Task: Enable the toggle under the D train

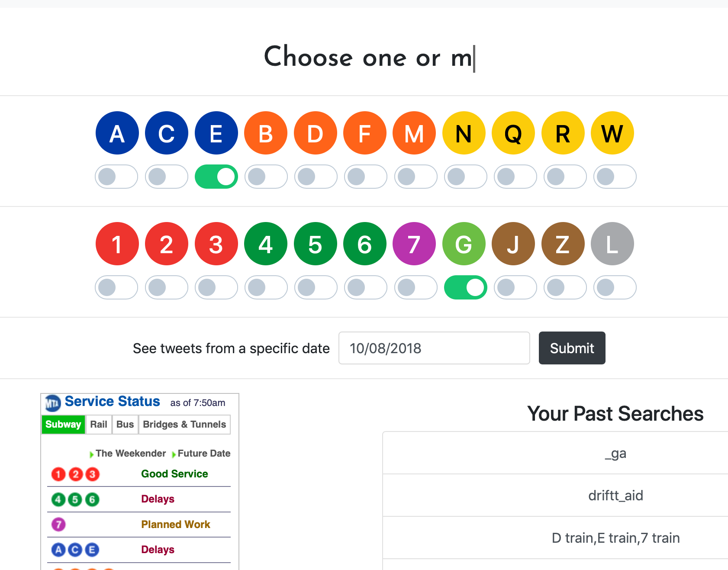Action: tap(316, 177)
